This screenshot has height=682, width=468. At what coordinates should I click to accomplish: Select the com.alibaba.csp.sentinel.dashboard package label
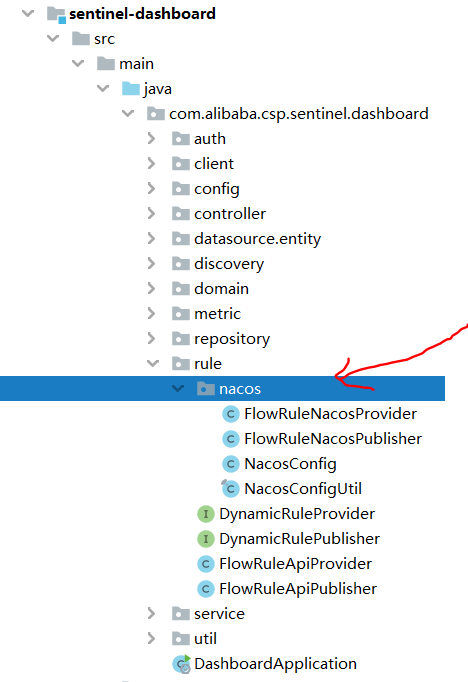point(299,114)
